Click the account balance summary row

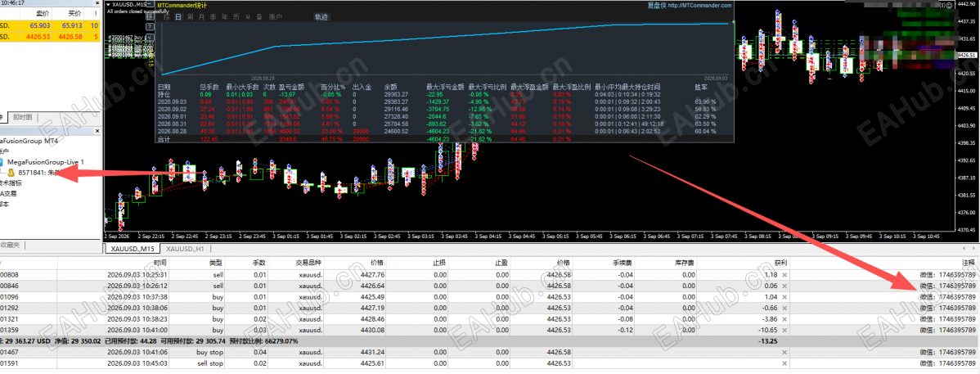coord(490,341)
